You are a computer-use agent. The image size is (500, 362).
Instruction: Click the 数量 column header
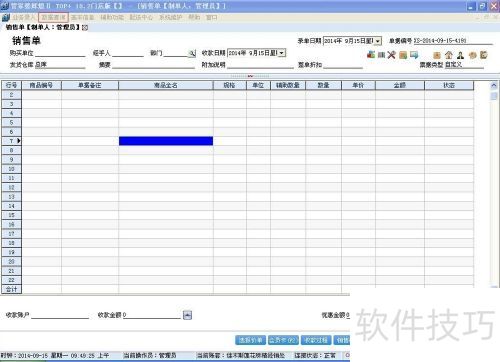pyautogui.click(x=323, y=85)
